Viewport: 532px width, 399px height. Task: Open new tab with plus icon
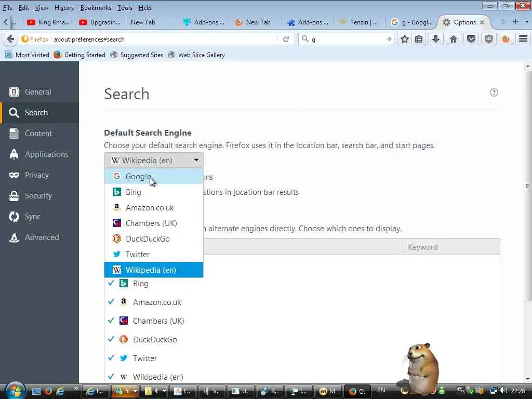[515, 22]
